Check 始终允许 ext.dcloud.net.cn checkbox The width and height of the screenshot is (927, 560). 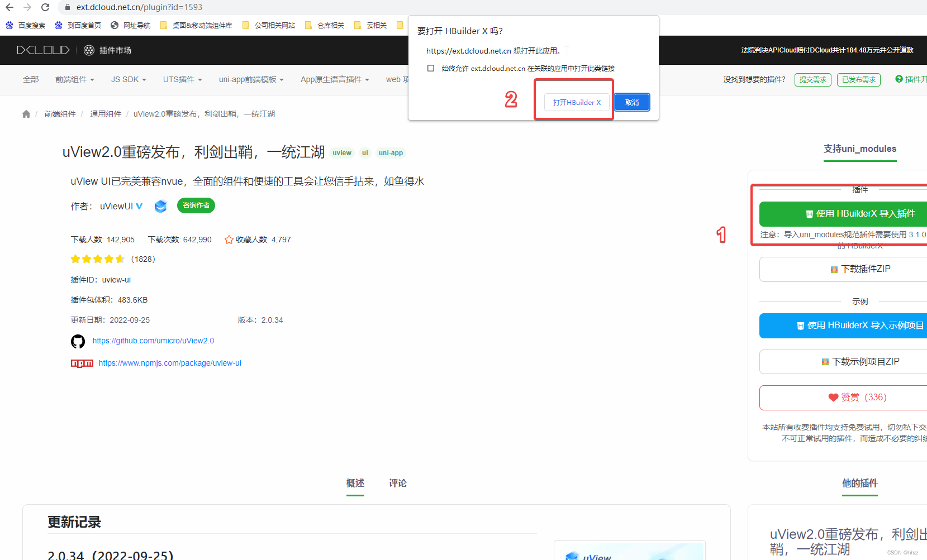point(431,68)
